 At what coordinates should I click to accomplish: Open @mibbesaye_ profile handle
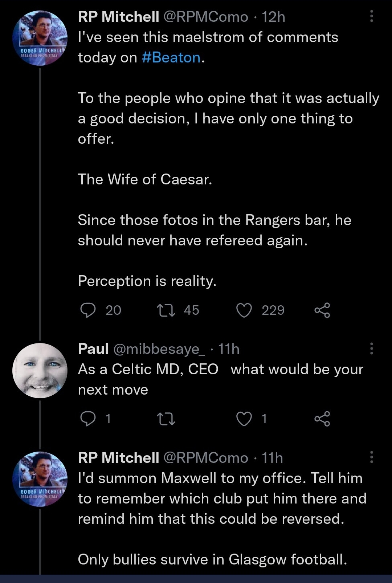click(159, 349)
